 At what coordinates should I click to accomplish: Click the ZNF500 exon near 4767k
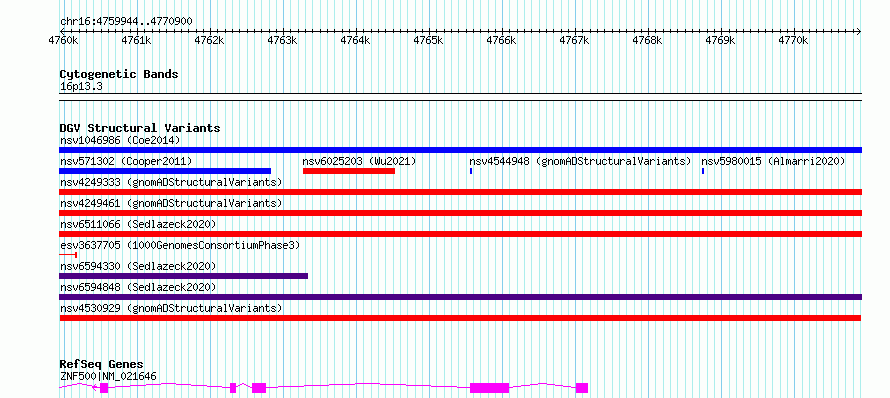pyautogui.click(x=582, y=388)
